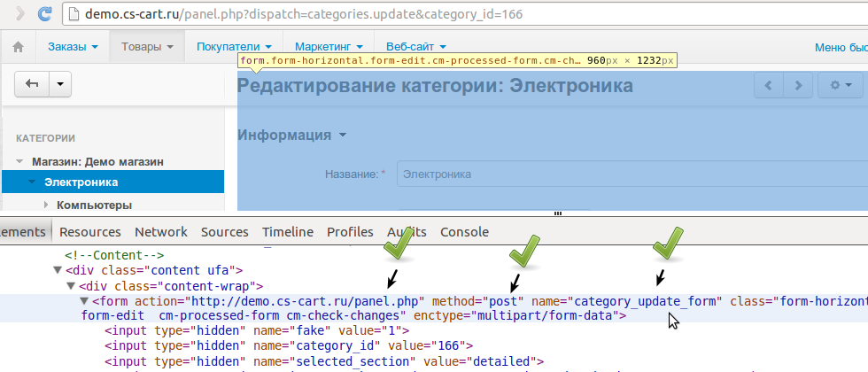Open dropdown beside back arrow button
The image size is (868, 372).
click(x=60, y=84)
